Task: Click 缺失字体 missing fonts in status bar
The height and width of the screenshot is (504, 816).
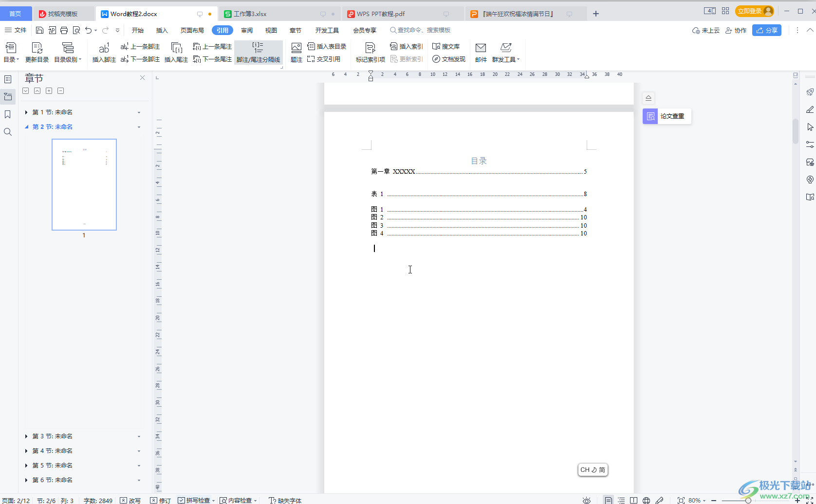Action: point(285,500)
